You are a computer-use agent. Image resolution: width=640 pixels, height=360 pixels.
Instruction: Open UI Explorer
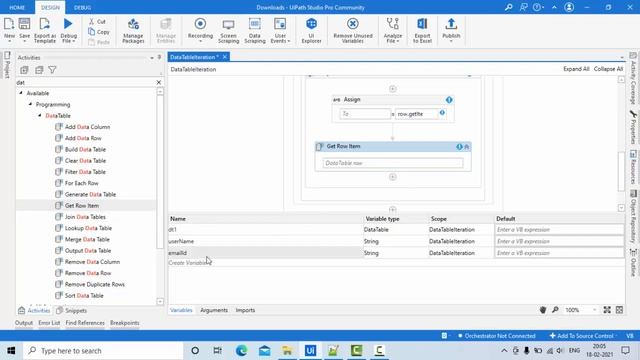(311, 30)
